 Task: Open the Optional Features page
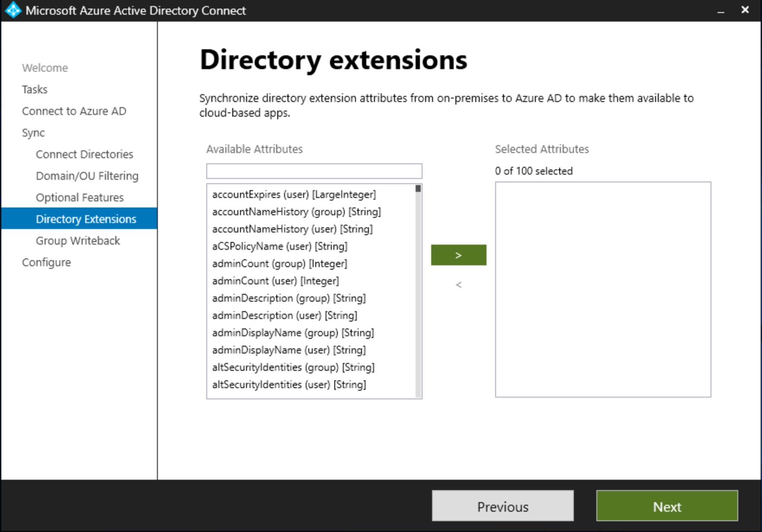(80, 198)
